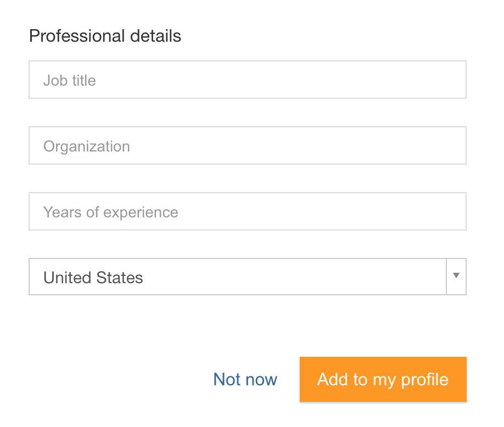The height and width of the screenshot is (427, 504).
Task: Submit details using orange profile button
Action: [x=383, y=379]
